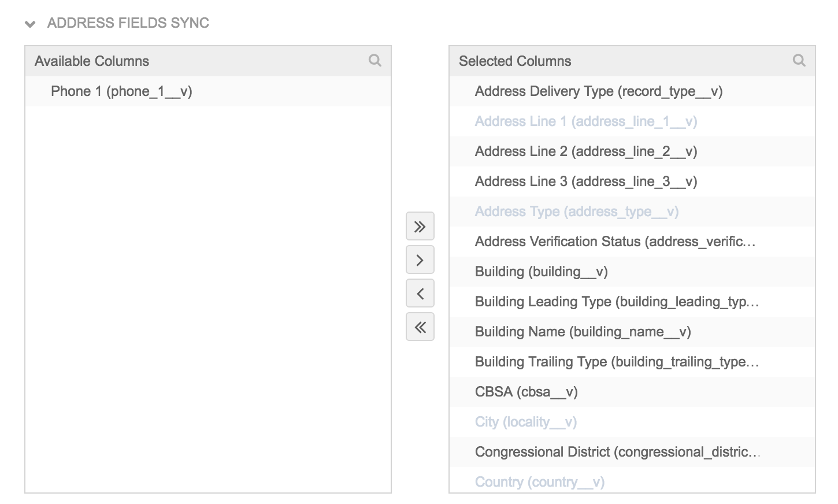The height and width of the screenshot is (504, 838).
Task: Search the Selected Columns list
Action: pyautogui.click(x=799, y=61)
